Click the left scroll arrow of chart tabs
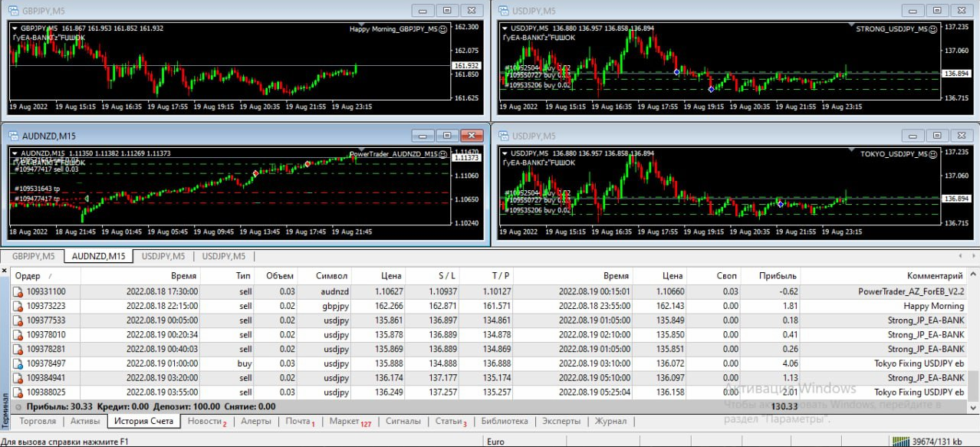This screenshot has width=980, height=447. point(959,256)
